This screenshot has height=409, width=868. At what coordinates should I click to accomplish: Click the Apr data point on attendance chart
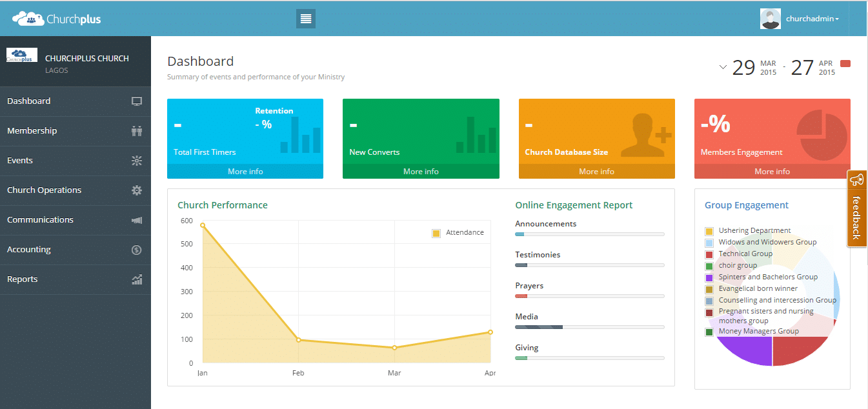coord(490,332)
